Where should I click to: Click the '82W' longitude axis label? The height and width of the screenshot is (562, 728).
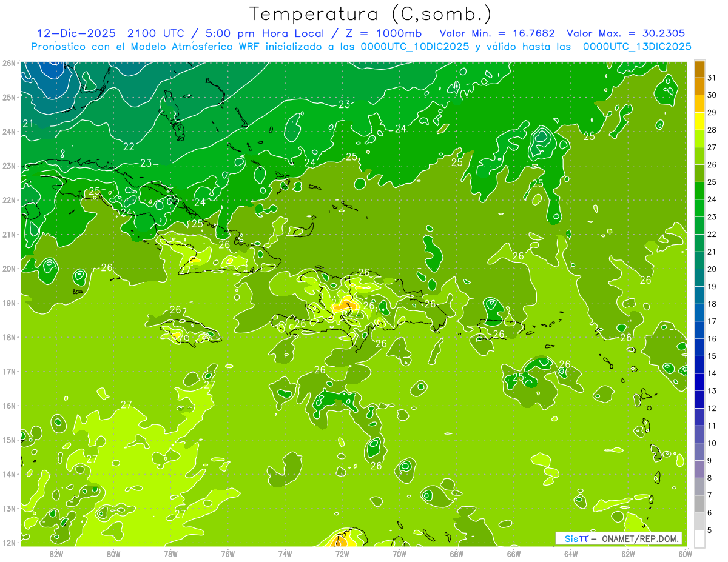tap(56, 554)
